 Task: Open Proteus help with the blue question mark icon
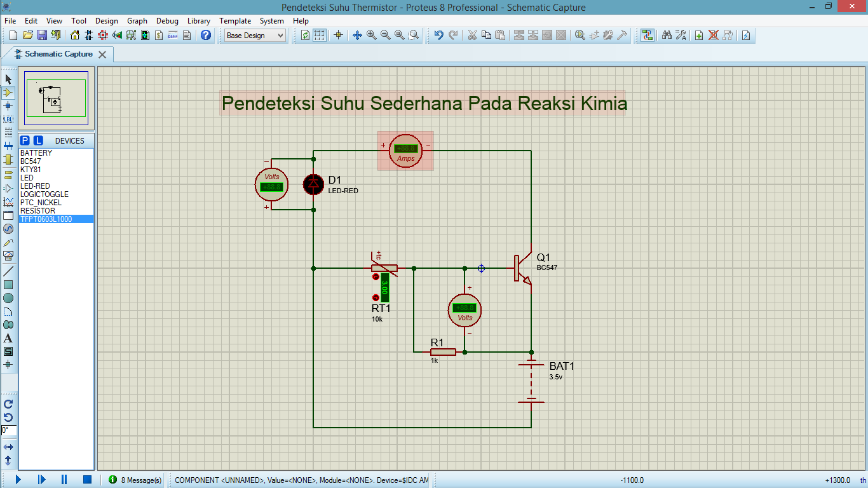pos(206,36)
